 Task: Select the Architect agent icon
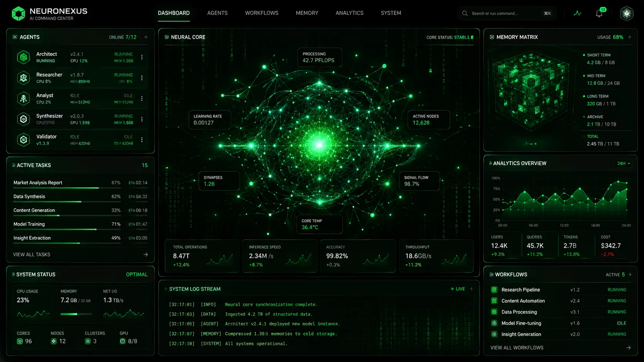23,57
